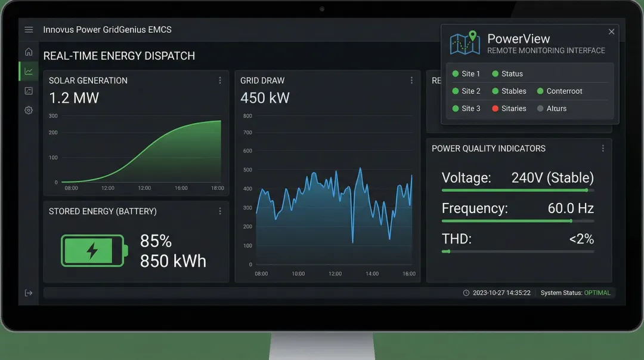
Task: Open the hamburger menu in header
Action: click(29, 30)
